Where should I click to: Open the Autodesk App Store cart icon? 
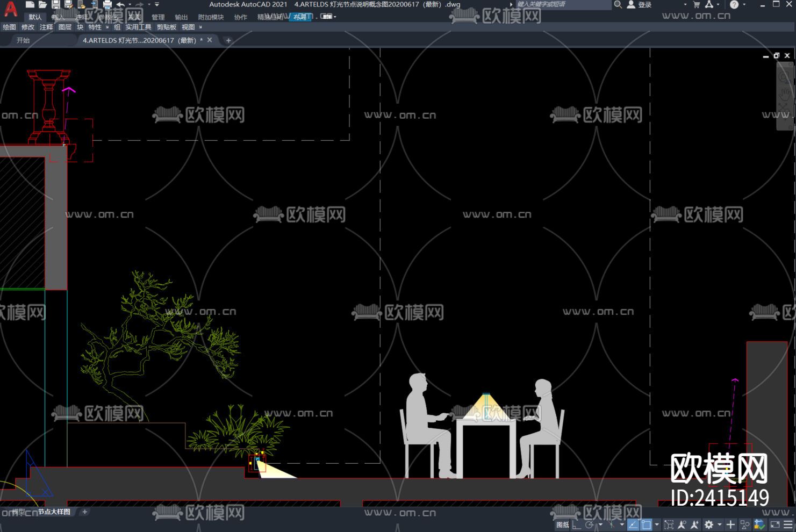coord(697,4)
